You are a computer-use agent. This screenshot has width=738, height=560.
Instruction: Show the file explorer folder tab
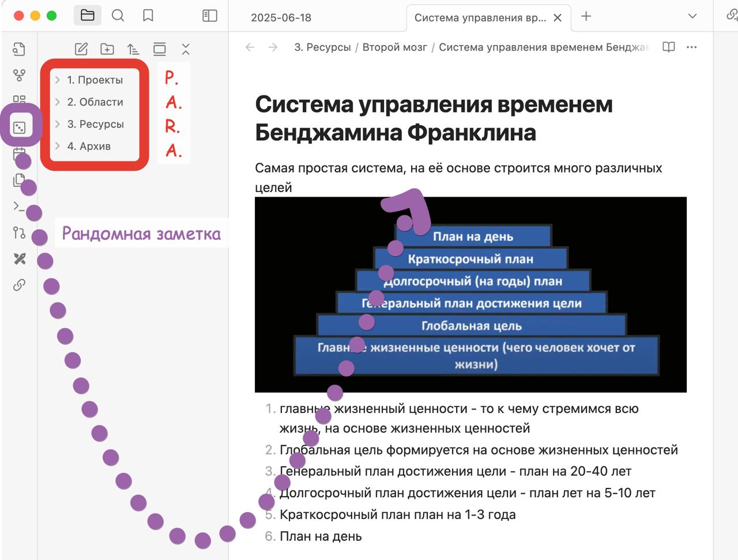[x=88, y=16]
